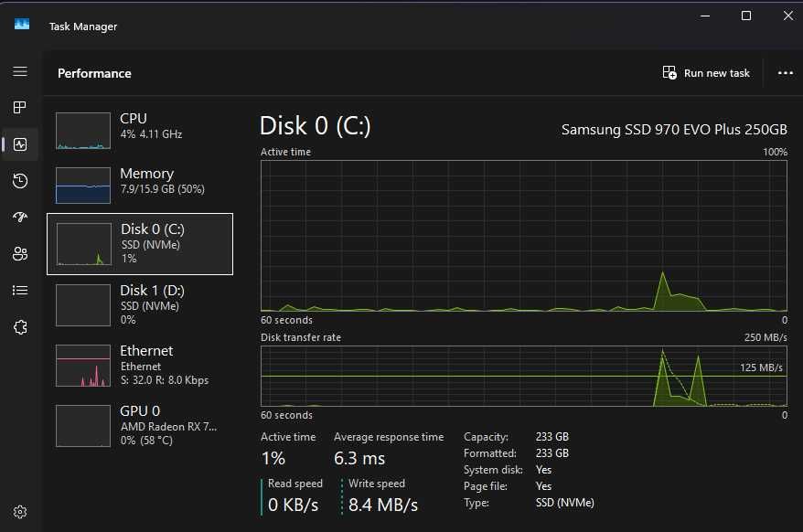Click the 'Capacity:' label
This screenshot has width=803, height=532.
click(x=486, y=437)
